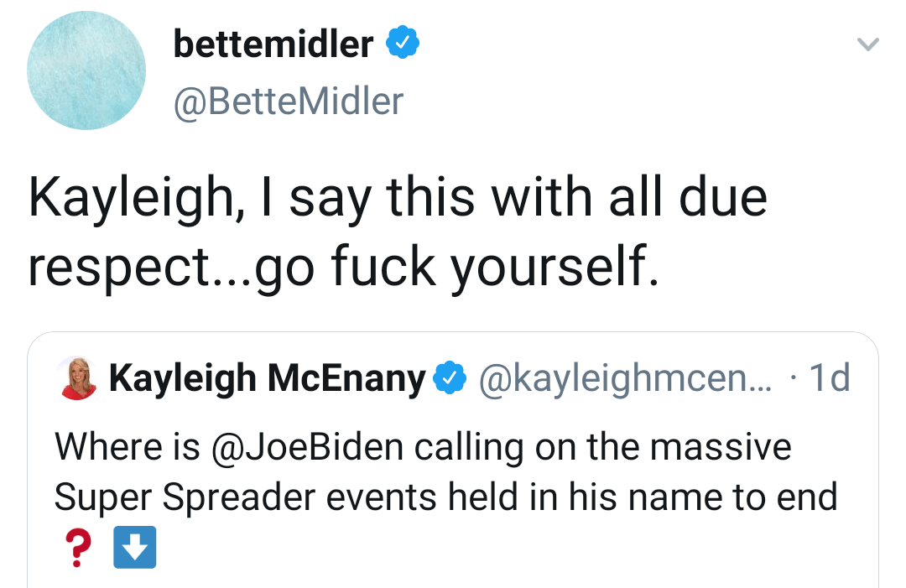
Task: Click Bette Midler's circular profile thumbnail
Action: coord(86,70)
